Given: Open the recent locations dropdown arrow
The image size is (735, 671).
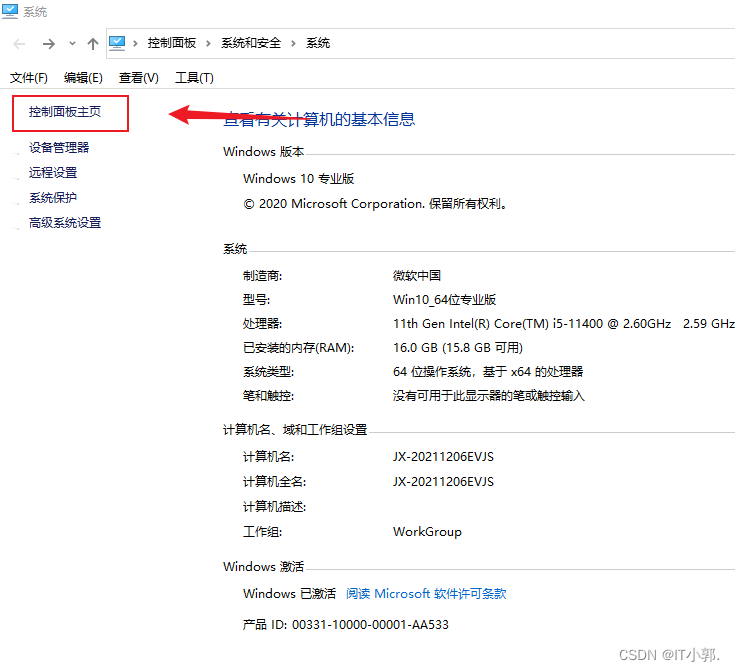Looking at the screenshot, I should click(x=72, y=44).
